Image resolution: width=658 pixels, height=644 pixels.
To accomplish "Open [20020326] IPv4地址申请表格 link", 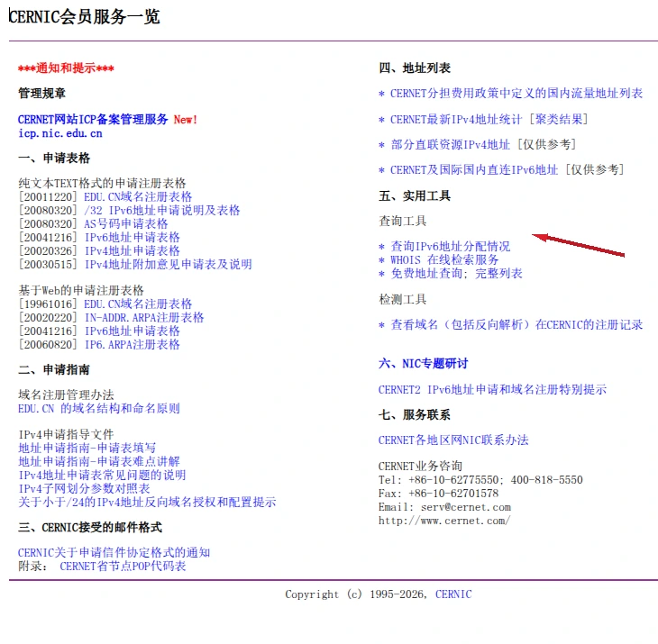I will [x=133, y=250].
